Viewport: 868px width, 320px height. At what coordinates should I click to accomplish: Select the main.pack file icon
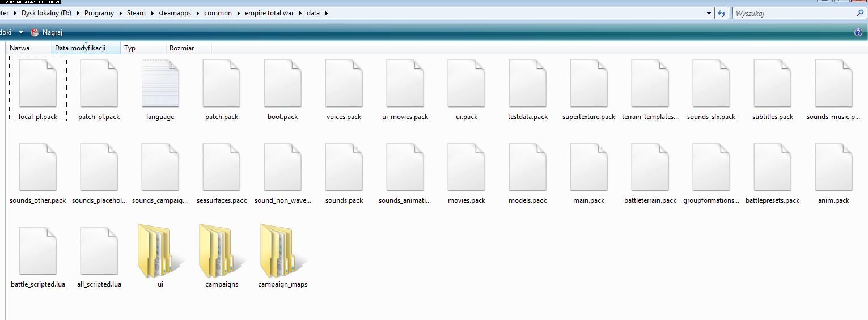(589, 167)
